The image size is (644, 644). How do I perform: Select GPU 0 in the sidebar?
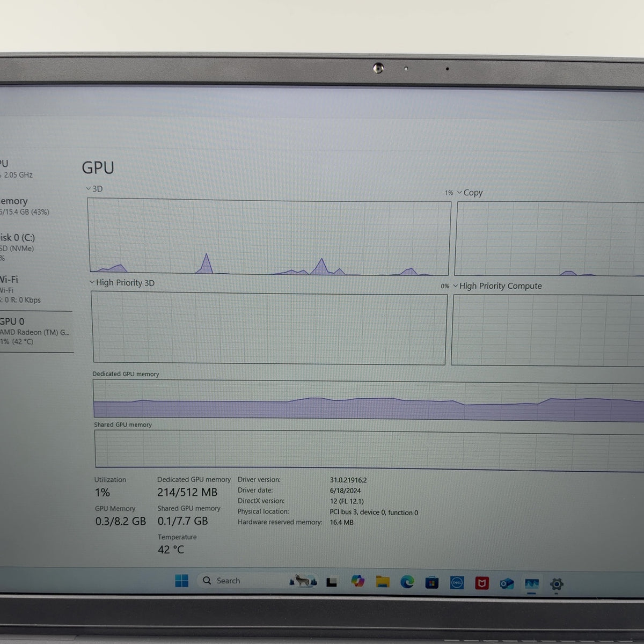point(35,332)
